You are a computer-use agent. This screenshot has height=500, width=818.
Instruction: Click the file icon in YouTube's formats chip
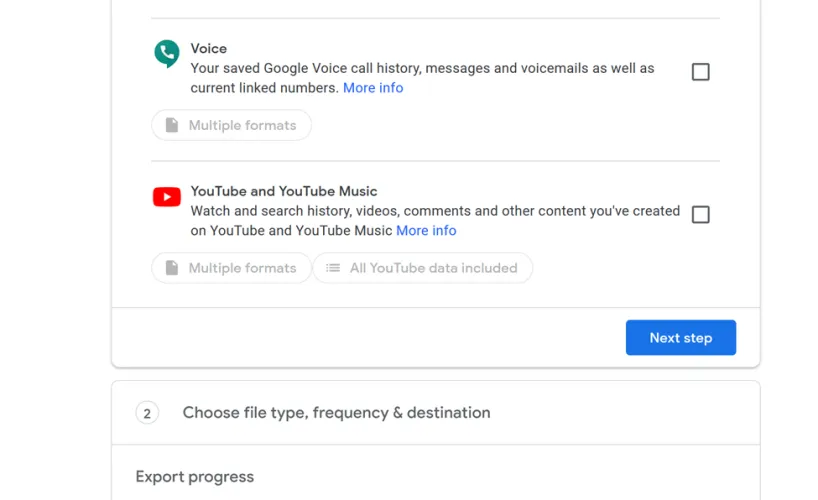tap(172, 268)
